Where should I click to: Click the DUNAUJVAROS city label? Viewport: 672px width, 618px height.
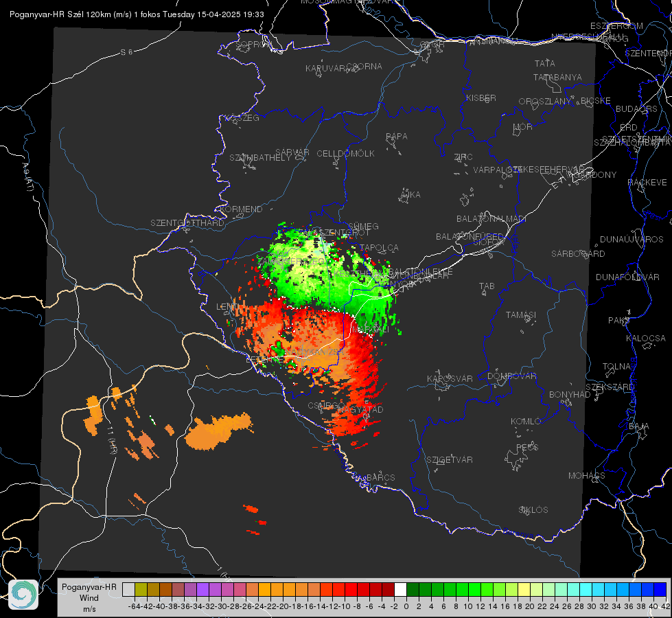tap(632, 240)
